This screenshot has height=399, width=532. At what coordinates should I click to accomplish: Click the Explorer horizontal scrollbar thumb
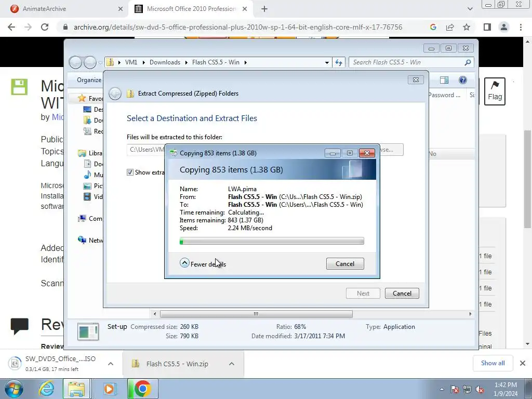(256, 314)
